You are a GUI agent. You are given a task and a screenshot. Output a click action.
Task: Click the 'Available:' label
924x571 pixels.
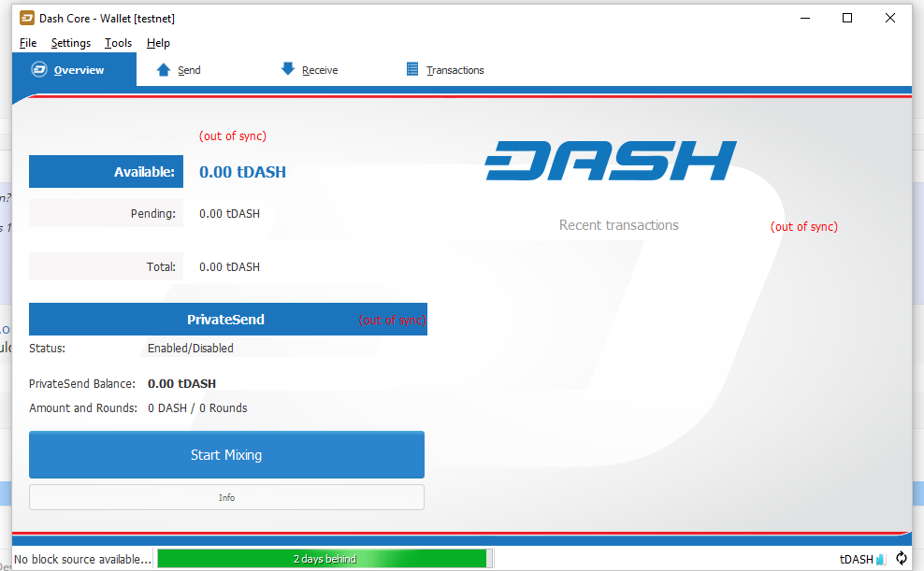[x=144, y=172]
